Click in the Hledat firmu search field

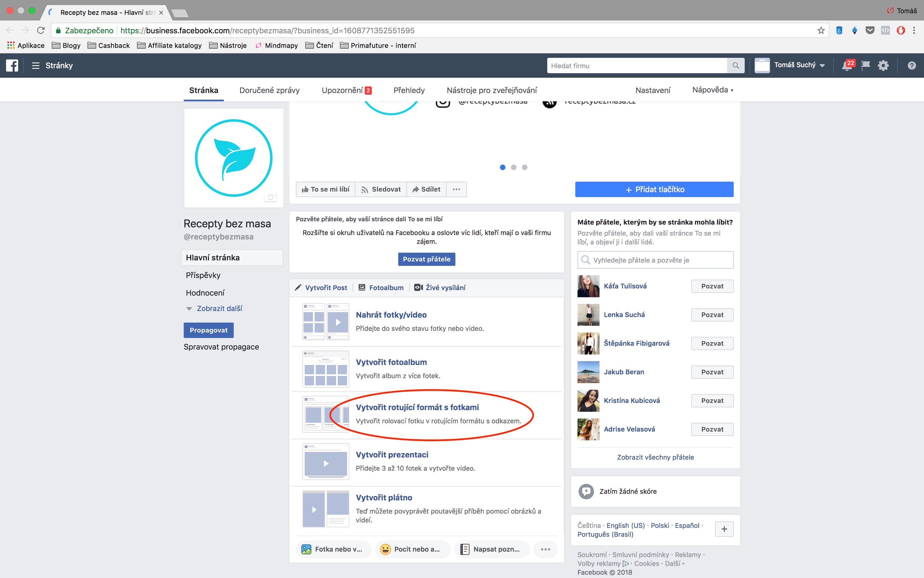coord(637,66)
